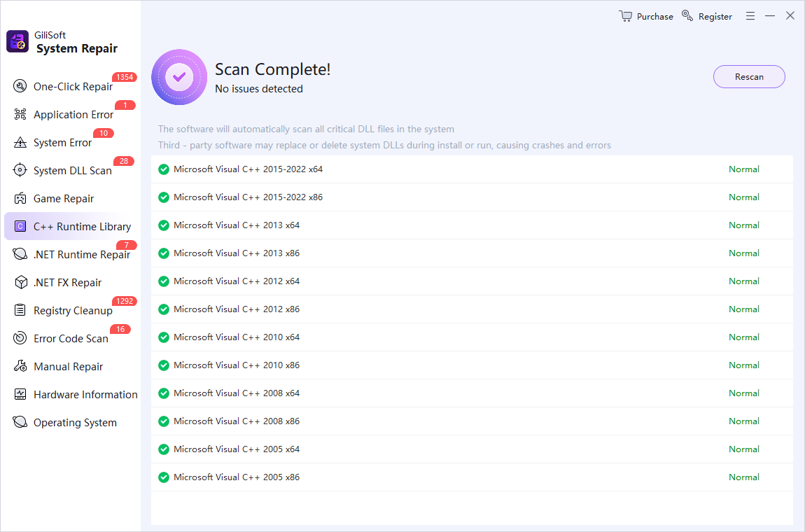
Task: Click the Hardware Information monitor icon
Action: pyautogui.click(x=20, y=394)
